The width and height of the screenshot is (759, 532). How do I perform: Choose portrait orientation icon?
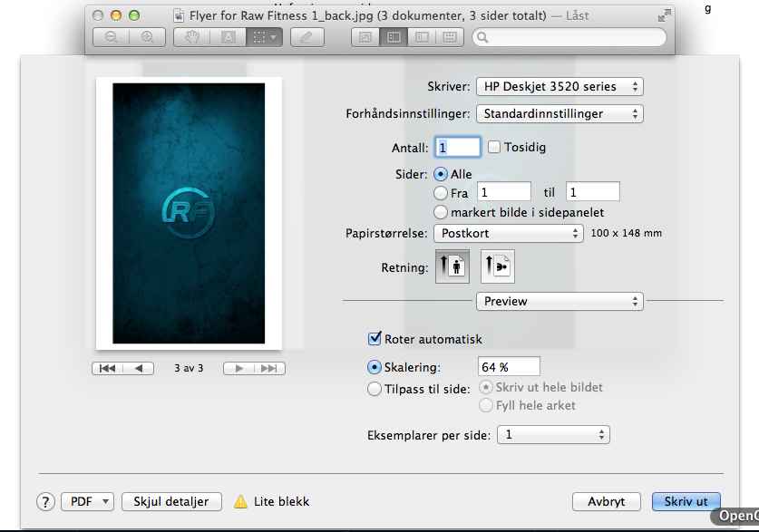pos(452,266)
